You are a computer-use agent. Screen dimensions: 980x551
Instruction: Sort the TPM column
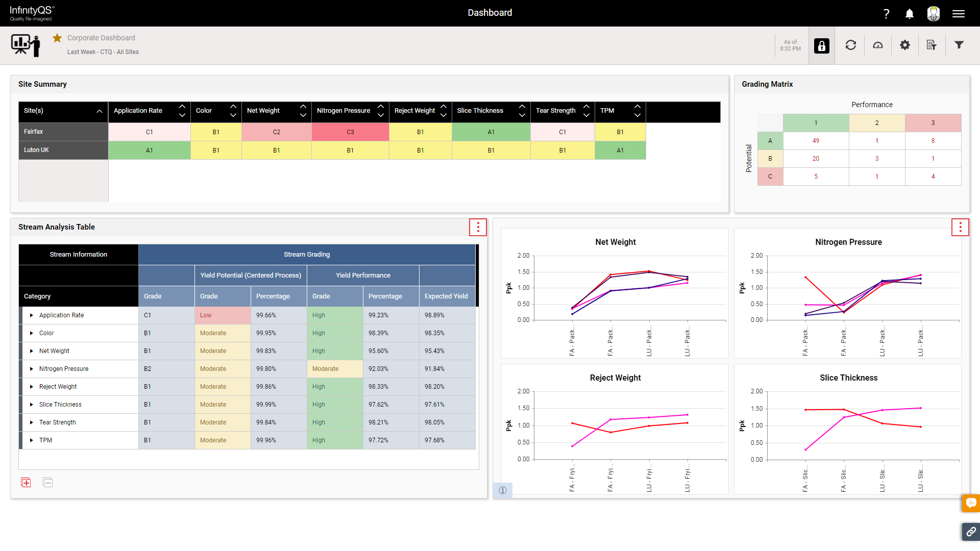(x=638, y=111)
